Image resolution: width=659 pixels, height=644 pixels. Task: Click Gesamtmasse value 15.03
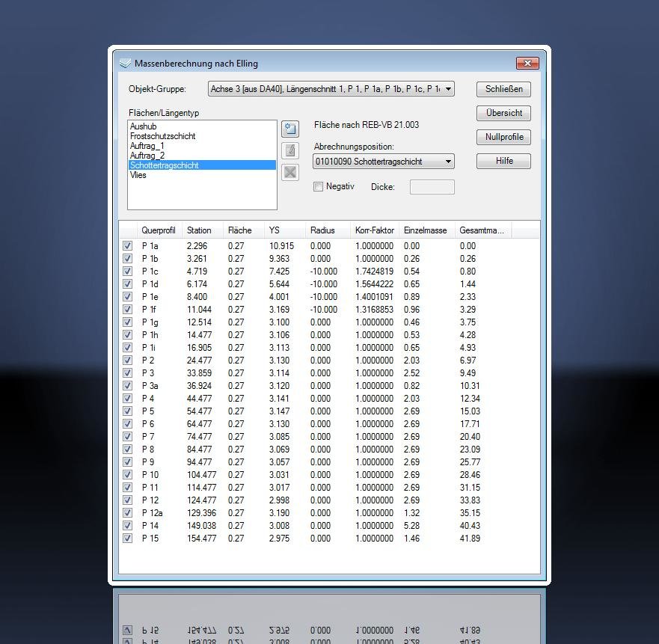[470, 411]
